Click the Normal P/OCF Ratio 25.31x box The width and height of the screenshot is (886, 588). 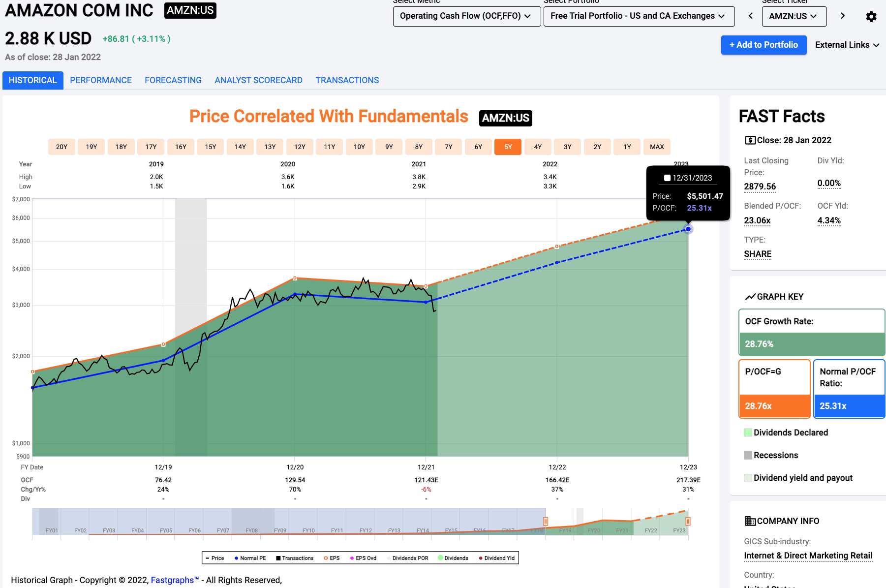click(849, 389)
